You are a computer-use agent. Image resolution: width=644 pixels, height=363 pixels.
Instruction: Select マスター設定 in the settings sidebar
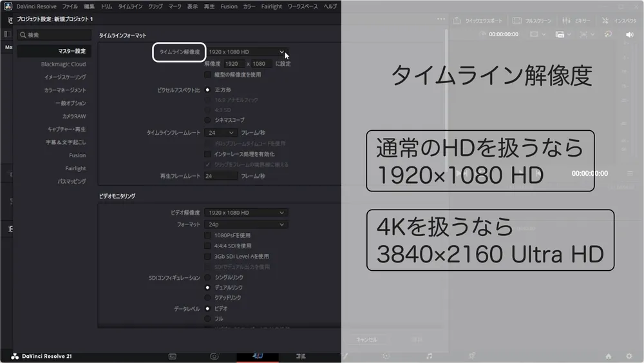pos(54,51)
